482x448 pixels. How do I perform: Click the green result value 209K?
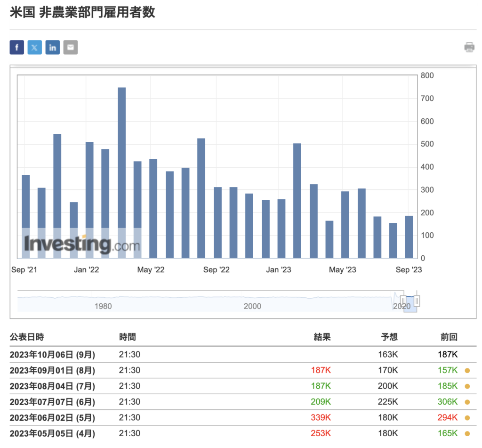[x=321, y=401]
